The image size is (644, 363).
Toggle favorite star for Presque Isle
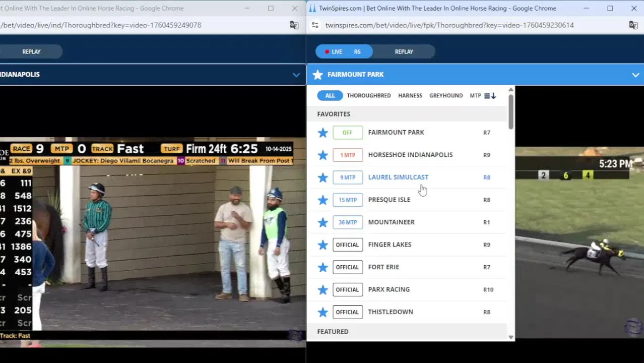click(323, 200)
